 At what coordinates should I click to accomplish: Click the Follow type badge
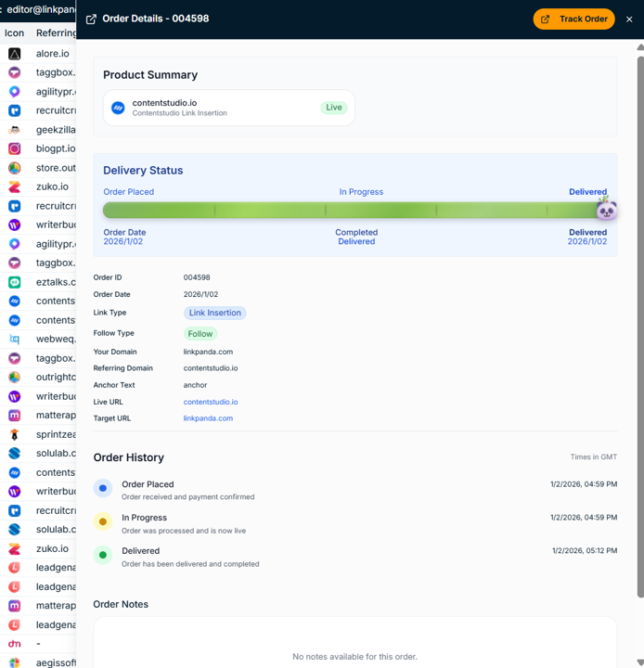[x=200, y=334]
